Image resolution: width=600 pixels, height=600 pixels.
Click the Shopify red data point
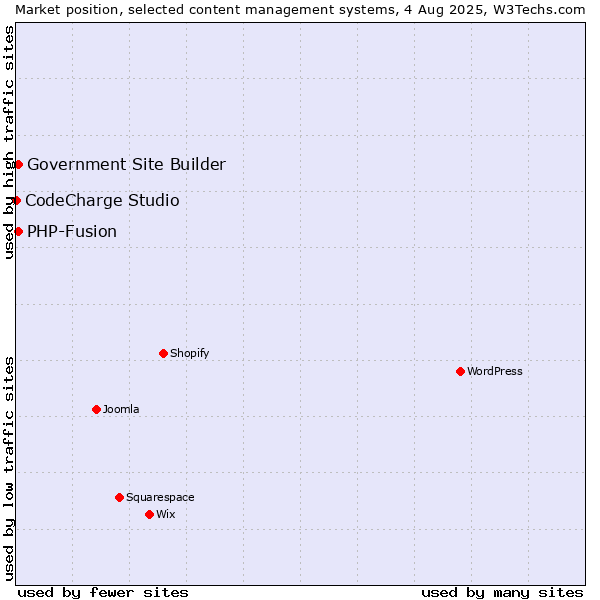[163, 353]
